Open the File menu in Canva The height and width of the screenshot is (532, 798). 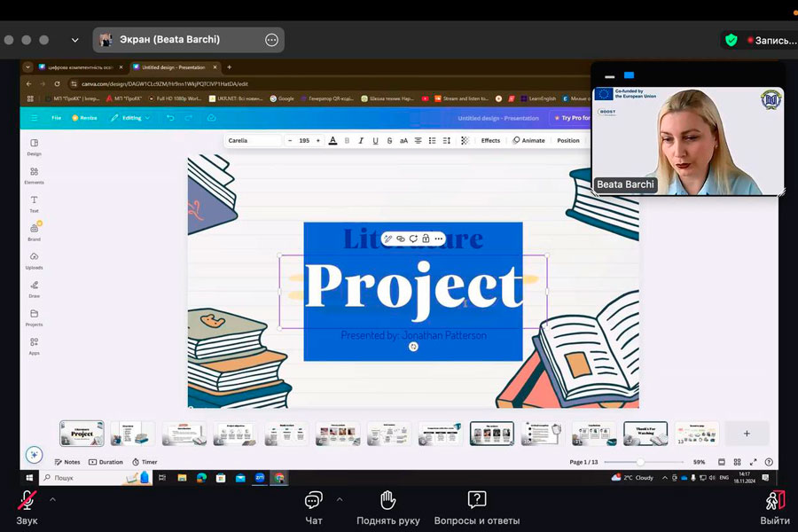(x=56, y=118)
